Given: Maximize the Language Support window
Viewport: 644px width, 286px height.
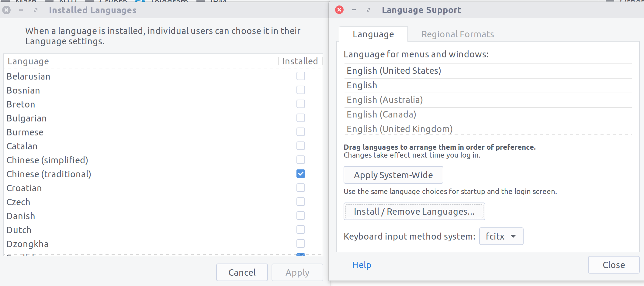Looking at the screenshot, I should click(x=369, y=10).
